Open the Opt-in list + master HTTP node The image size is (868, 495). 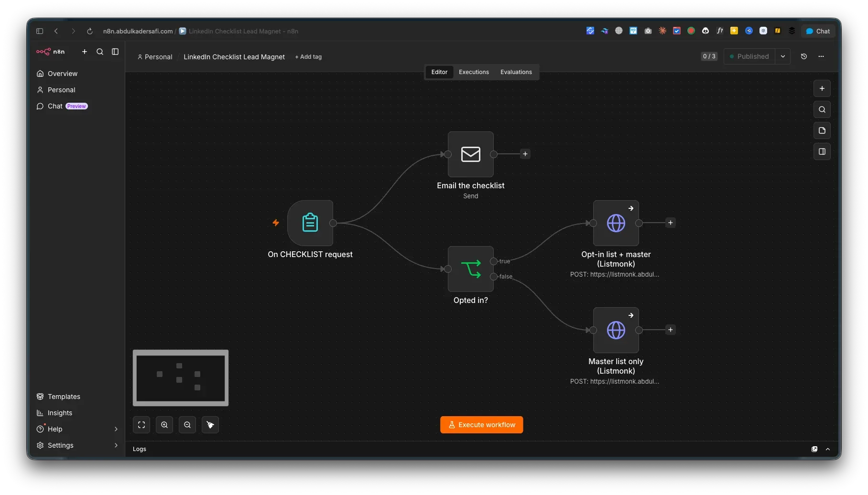click(616, 223)
